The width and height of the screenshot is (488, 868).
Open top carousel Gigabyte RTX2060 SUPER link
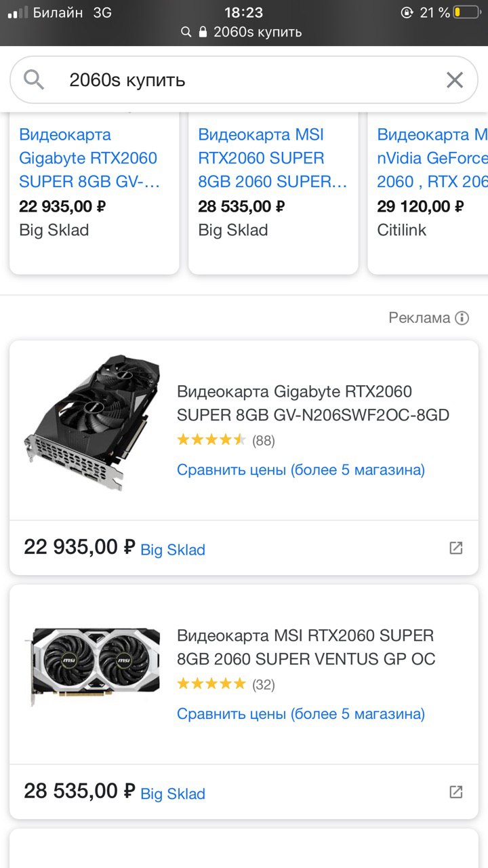point(88,158)
